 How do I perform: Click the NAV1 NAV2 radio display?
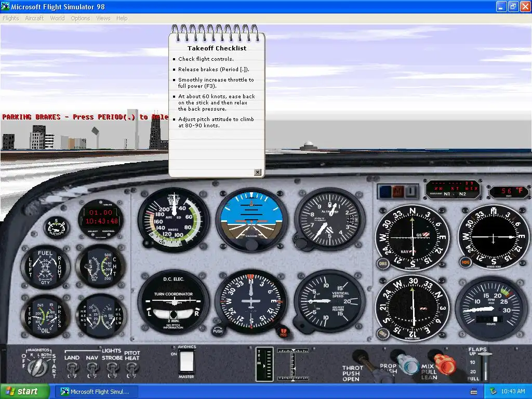click(453, 190)
